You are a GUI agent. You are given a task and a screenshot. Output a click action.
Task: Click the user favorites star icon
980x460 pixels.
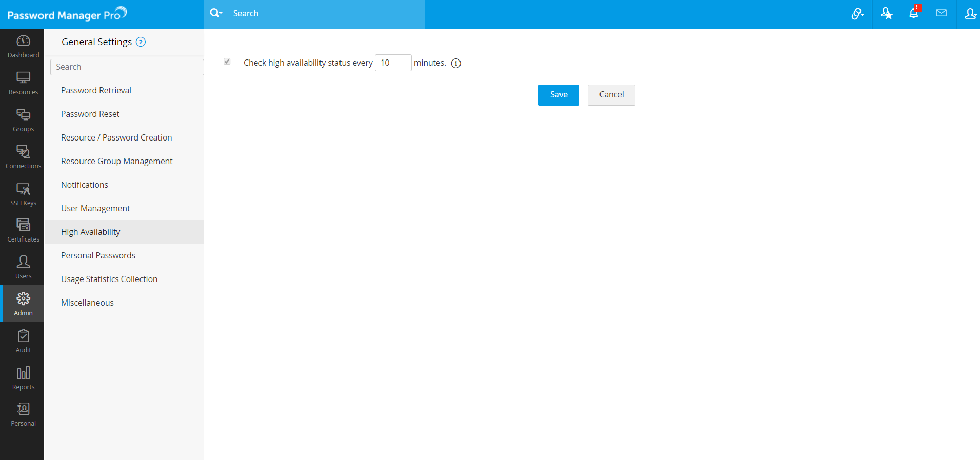886,14
